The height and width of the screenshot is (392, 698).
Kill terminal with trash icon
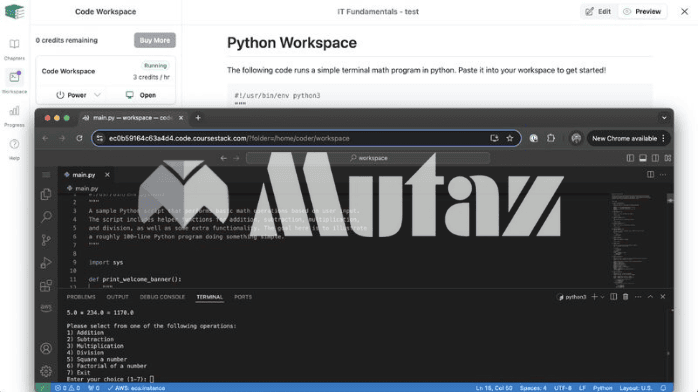[x=625, y=297]
